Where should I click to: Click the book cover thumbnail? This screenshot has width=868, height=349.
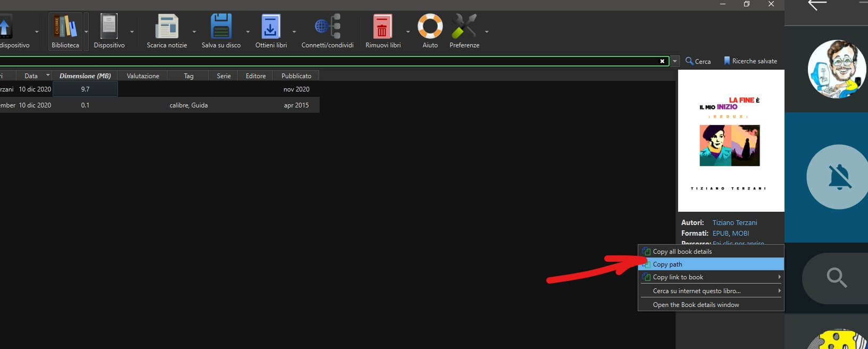(731, 141)
